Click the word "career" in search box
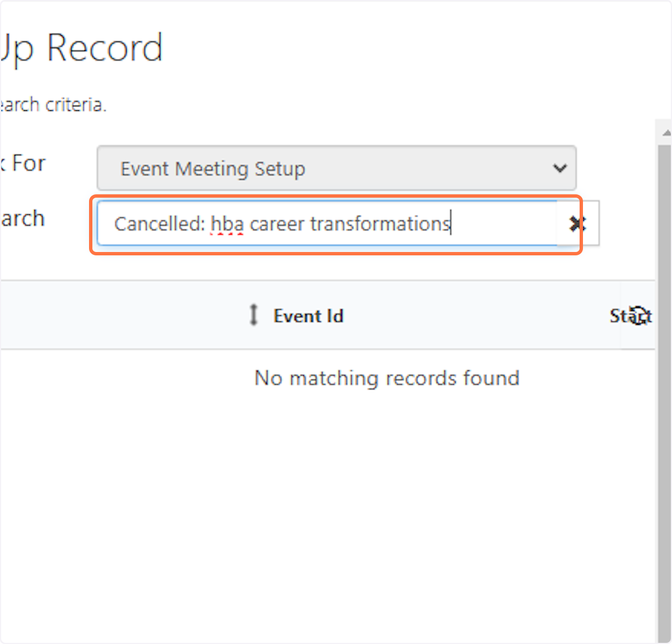 [277, 224]
